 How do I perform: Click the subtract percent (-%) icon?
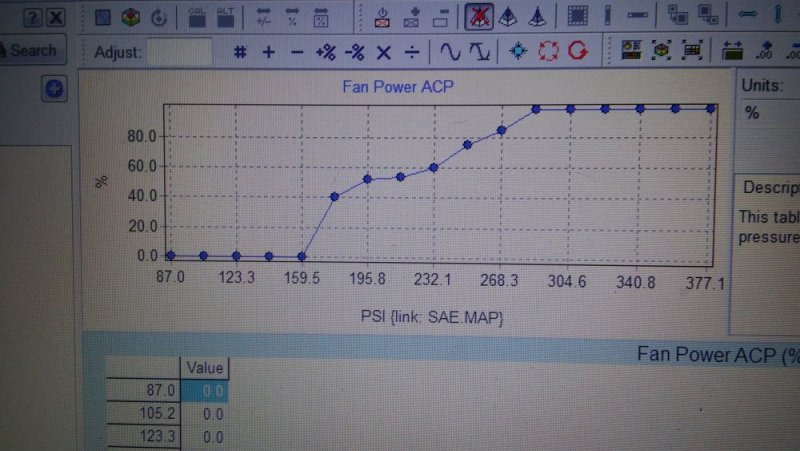pyautogui.click(x=355, y=52)
